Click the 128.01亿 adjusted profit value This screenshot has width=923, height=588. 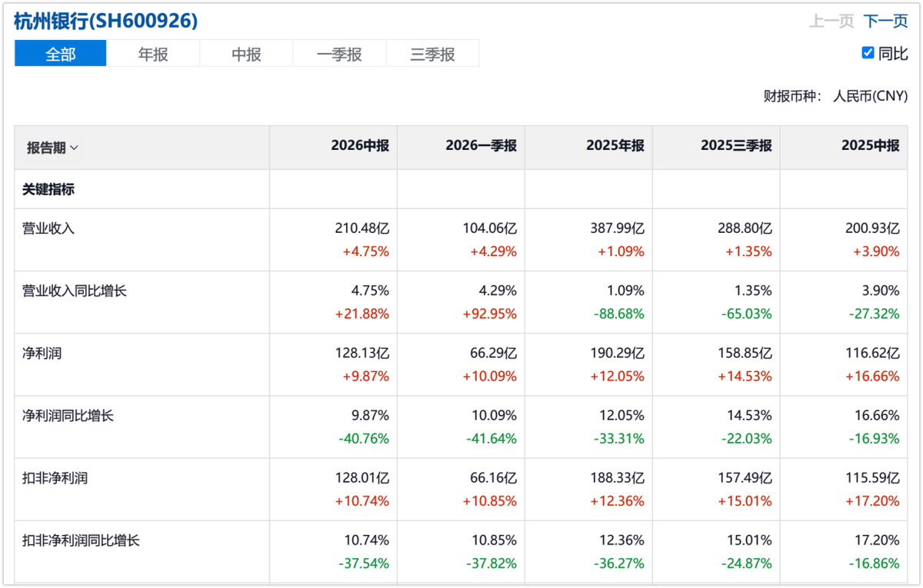[362, 478]
